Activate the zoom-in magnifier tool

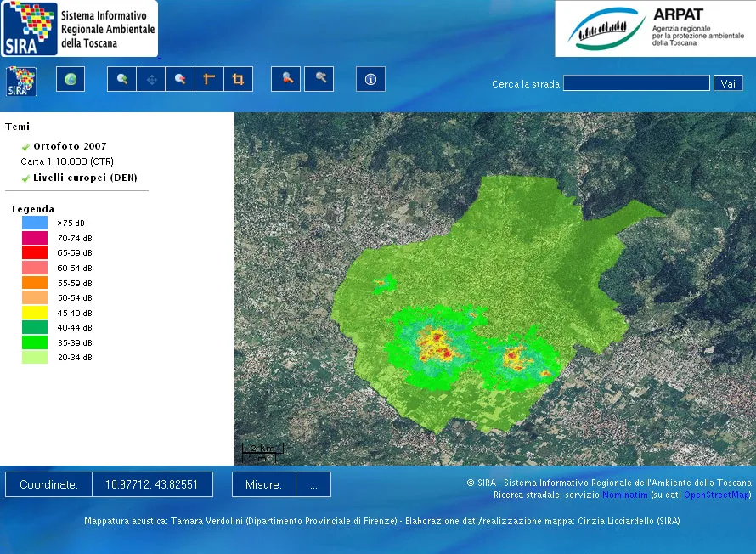pyautogui.click(x=121, y=79)
